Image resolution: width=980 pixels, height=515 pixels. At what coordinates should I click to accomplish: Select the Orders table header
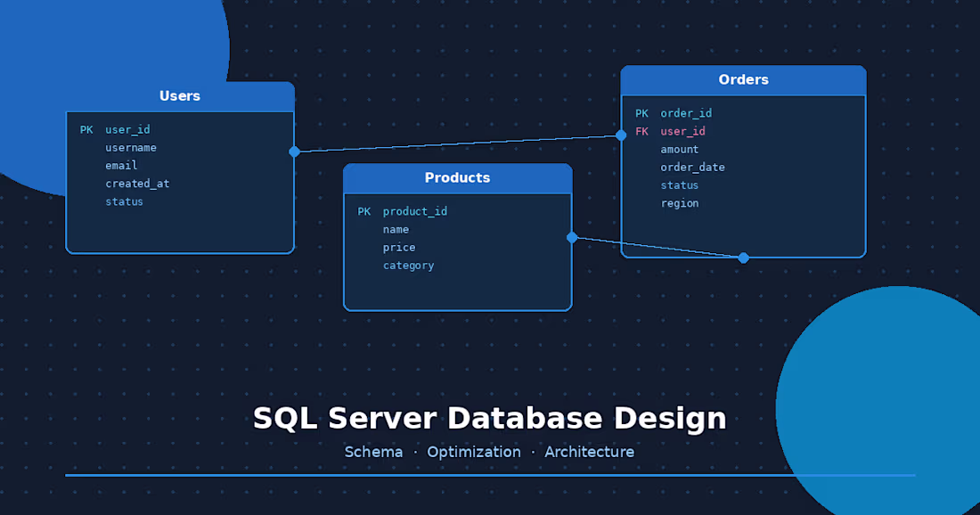[743, 79]
